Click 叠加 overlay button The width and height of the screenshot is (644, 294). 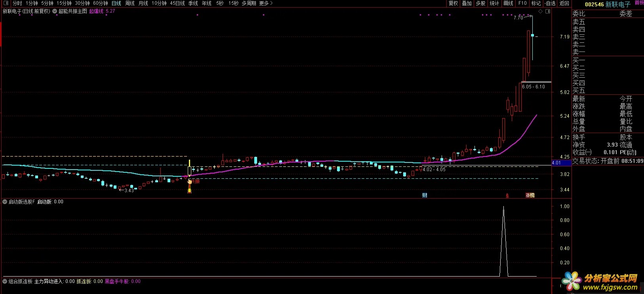467,3
